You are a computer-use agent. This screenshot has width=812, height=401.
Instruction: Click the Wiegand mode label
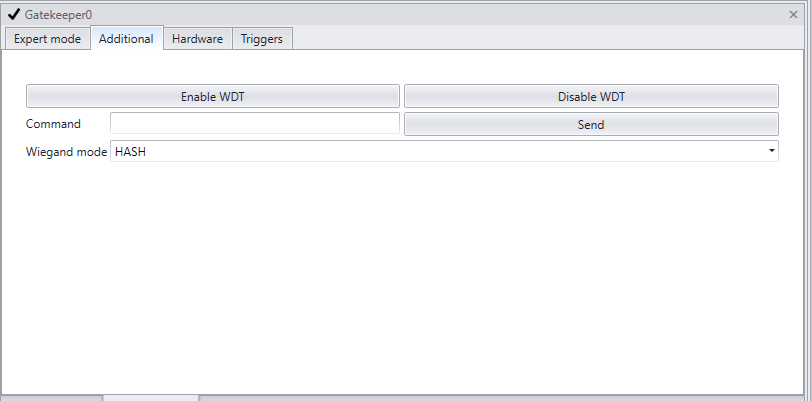66,152
